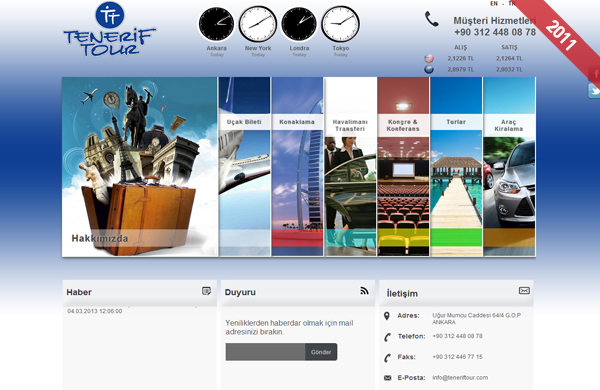Select the Havalimanı Transferi panel

pyautogui.click(x=350, y=166)
